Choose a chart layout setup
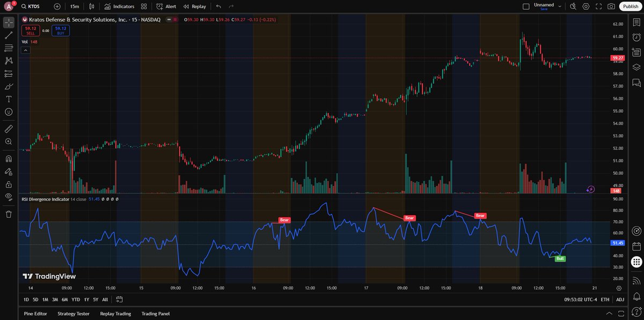The height and width of the screenshot is (320, 644). [526, 6]
